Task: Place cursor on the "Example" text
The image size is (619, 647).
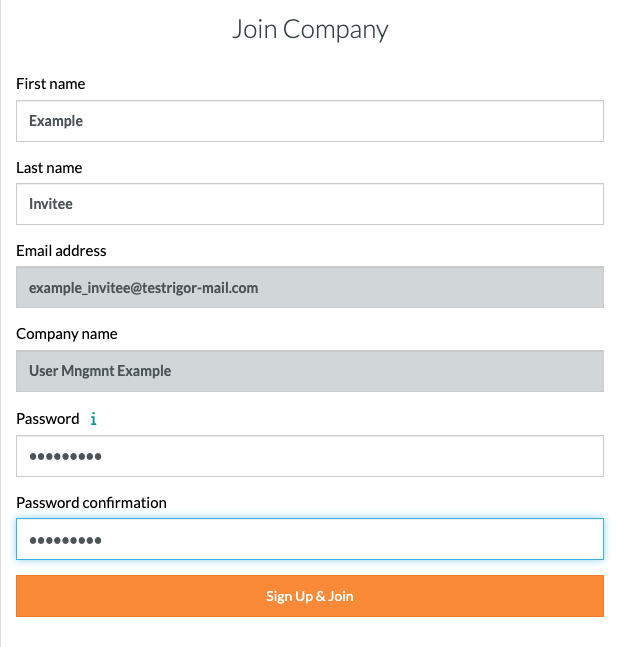Action: click(x=56, y=121)
